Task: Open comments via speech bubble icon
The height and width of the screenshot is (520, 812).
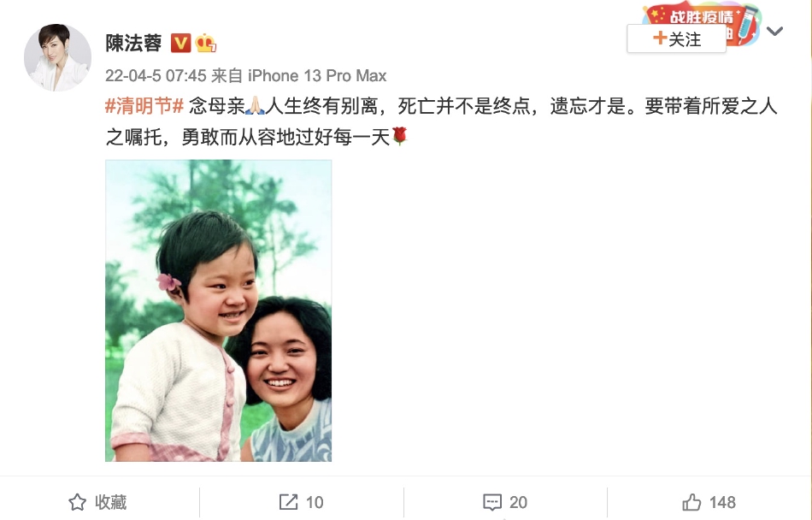Action: coord(492,502)
